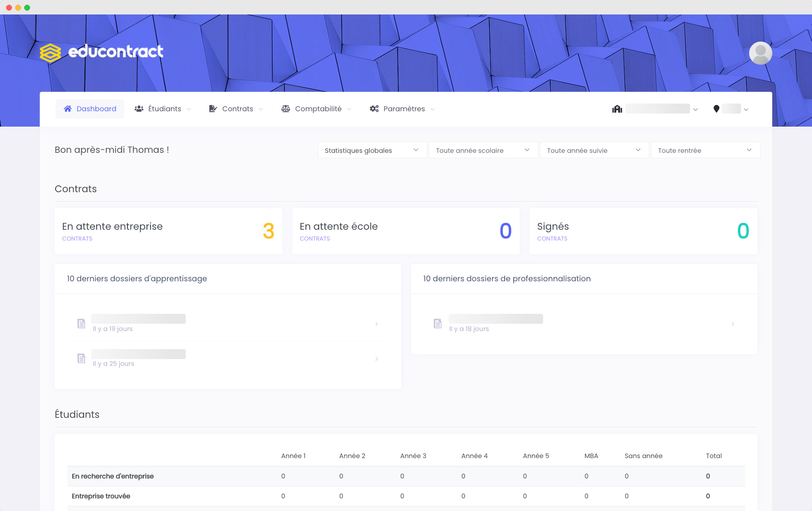The width and height of the screenshot is (812, 511).
Task: Click the 'Année 3' column header
Action: 413,456
